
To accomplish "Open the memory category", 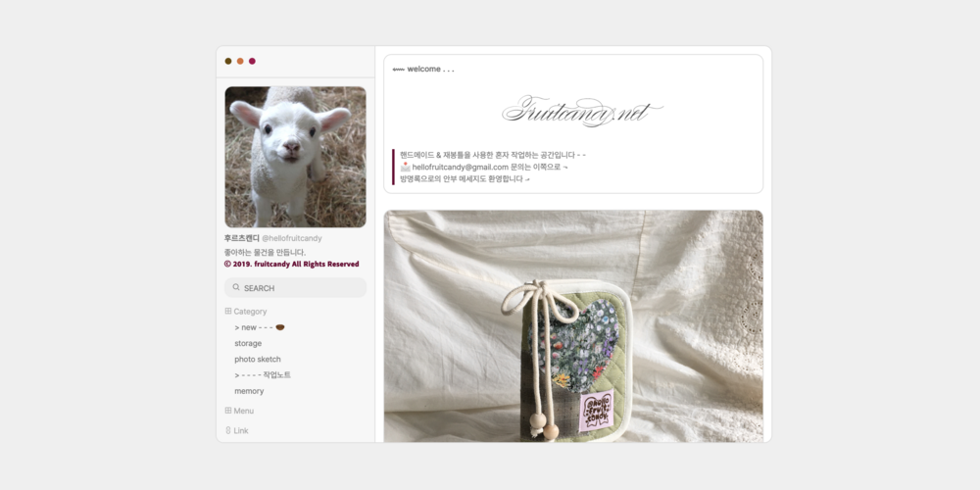I will tap(249, 391).
